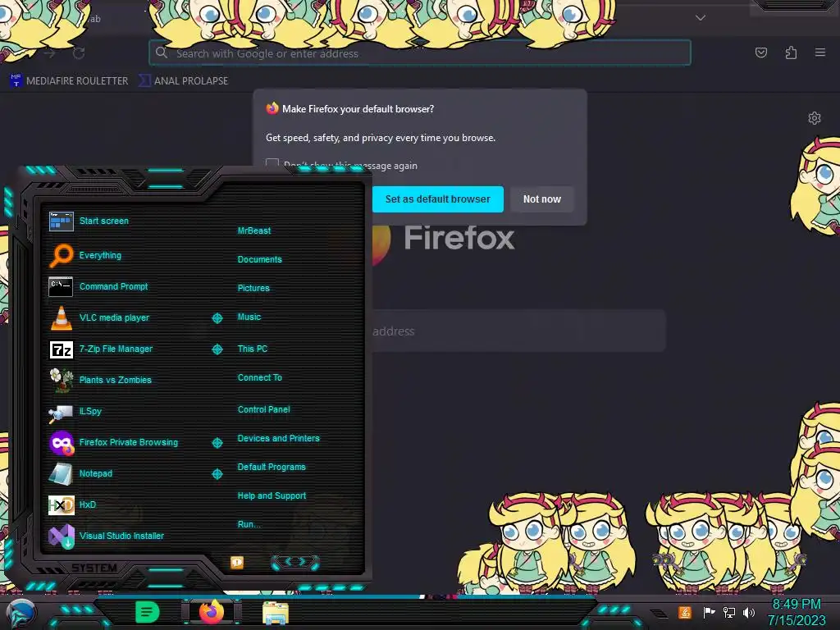Image resolution: width=840 pixels, height=630 pixels.
Task: Open Devices and Printers
Action: (278, 438)
